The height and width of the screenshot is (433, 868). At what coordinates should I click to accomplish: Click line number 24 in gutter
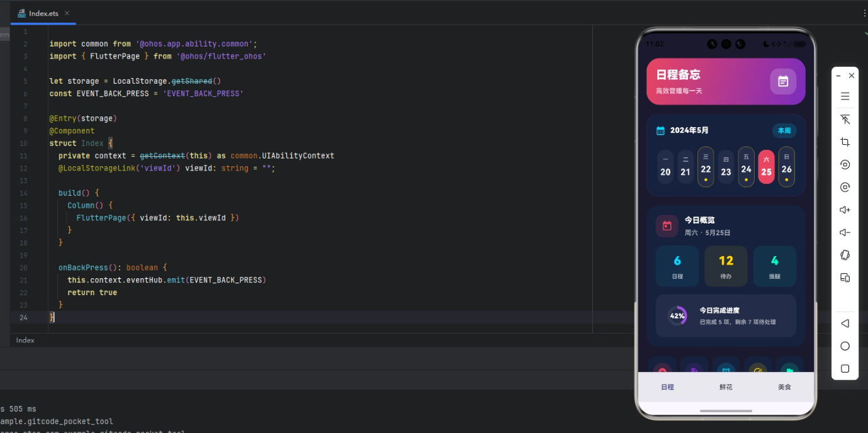click(23, 318)
